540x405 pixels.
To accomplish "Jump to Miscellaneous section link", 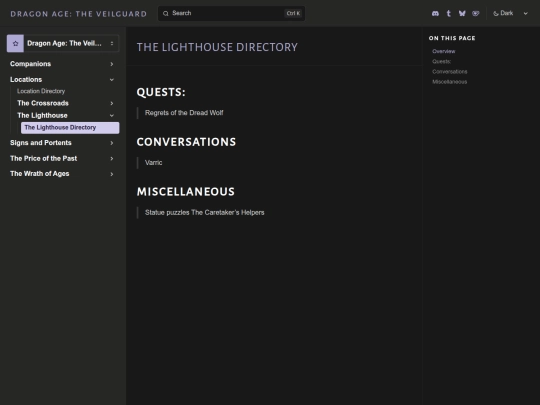I will [x=449, y=82].
